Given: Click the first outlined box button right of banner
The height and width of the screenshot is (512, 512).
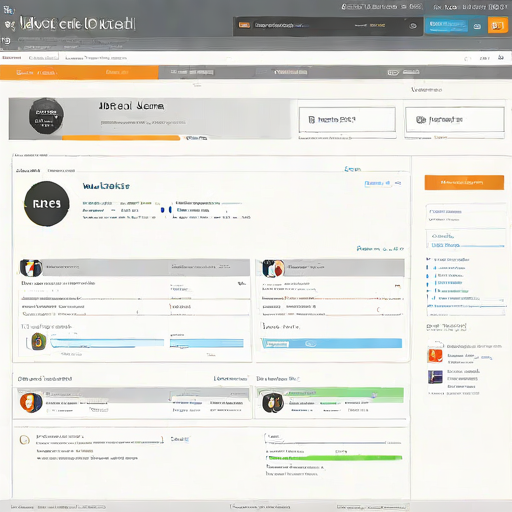Looking at the screenshot, I should click(x=347, y=119).
